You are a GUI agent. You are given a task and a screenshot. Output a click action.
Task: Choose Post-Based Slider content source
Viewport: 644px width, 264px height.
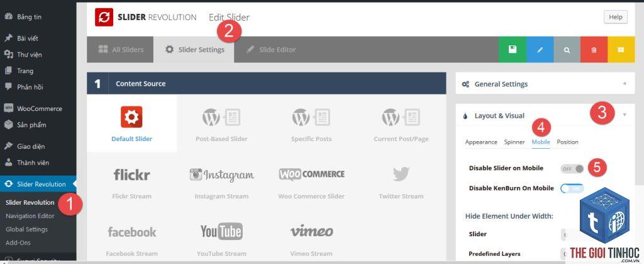pyautogui.click(x=221, y=124)
